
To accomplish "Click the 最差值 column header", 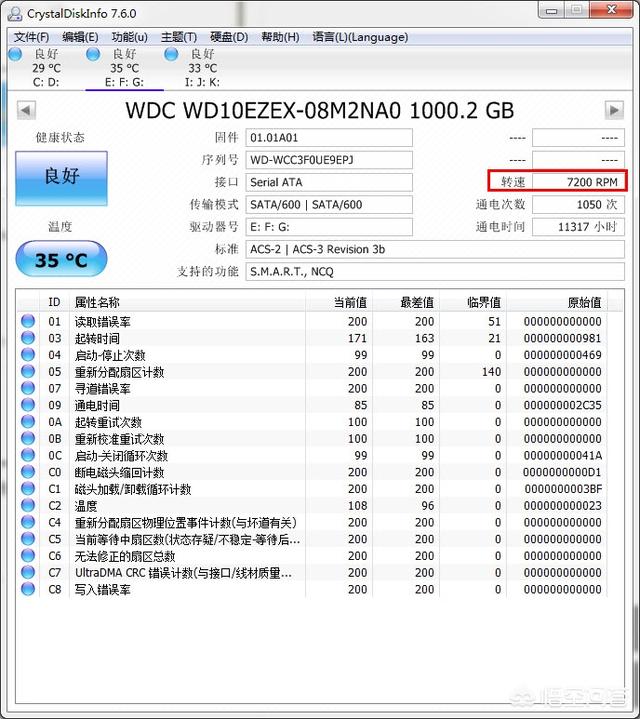I will (x=406, y=303).
